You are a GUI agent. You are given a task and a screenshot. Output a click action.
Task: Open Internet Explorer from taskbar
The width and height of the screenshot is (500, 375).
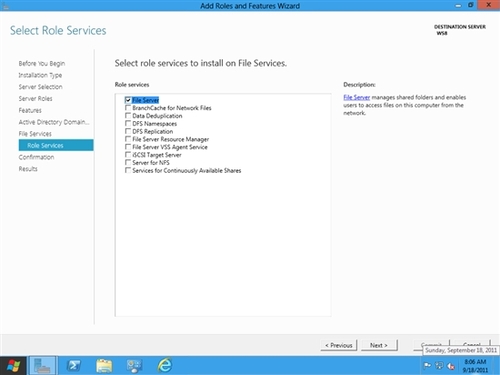click(165, 365)
